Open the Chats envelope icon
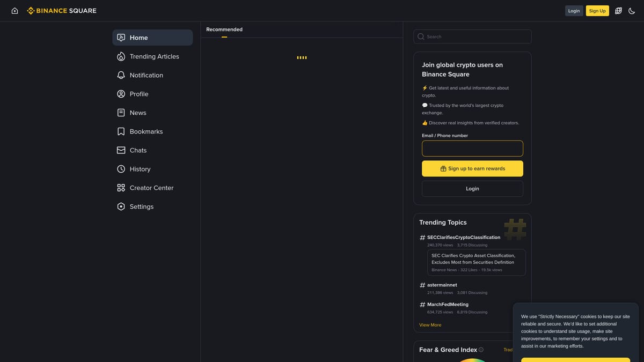This screenshot has width=644, height=362. pos(121,150)
